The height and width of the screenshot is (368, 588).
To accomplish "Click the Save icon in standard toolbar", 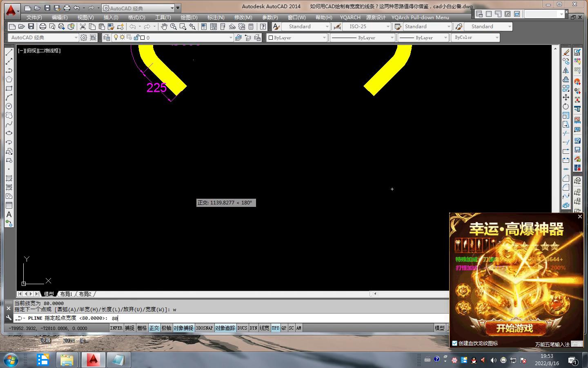I will coord(31,27).
